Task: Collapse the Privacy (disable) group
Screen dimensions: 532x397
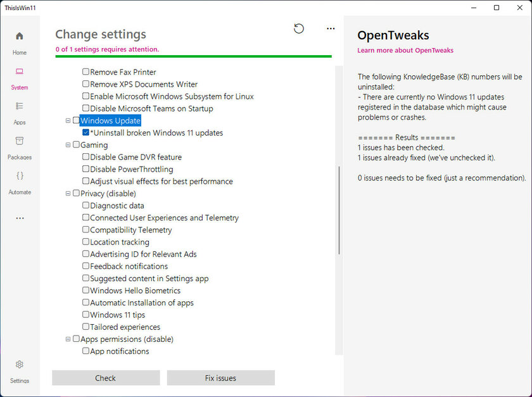Action: (x=68, y=193)
